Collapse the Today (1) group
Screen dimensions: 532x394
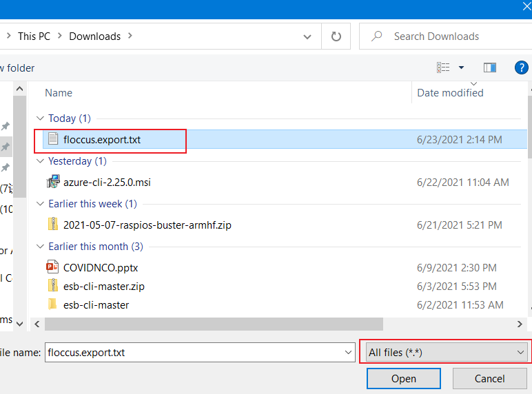(40, 118)
